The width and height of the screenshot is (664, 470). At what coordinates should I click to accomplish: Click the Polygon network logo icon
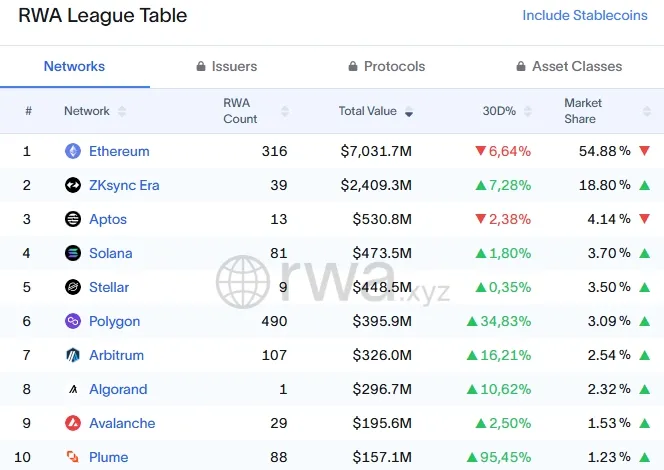pos(73,321)
